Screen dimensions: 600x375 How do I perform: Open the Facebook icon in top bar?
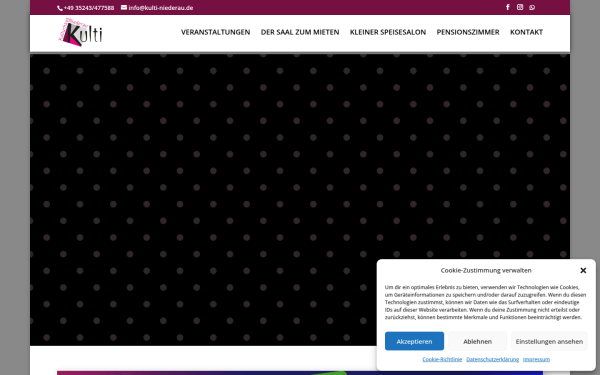(x=508, y=7)
